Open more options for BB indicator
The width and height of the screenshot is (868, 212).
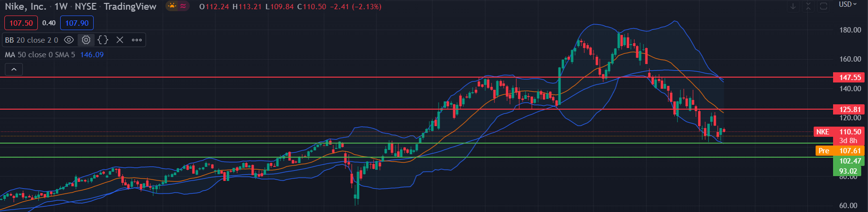[x=137, y=40]
